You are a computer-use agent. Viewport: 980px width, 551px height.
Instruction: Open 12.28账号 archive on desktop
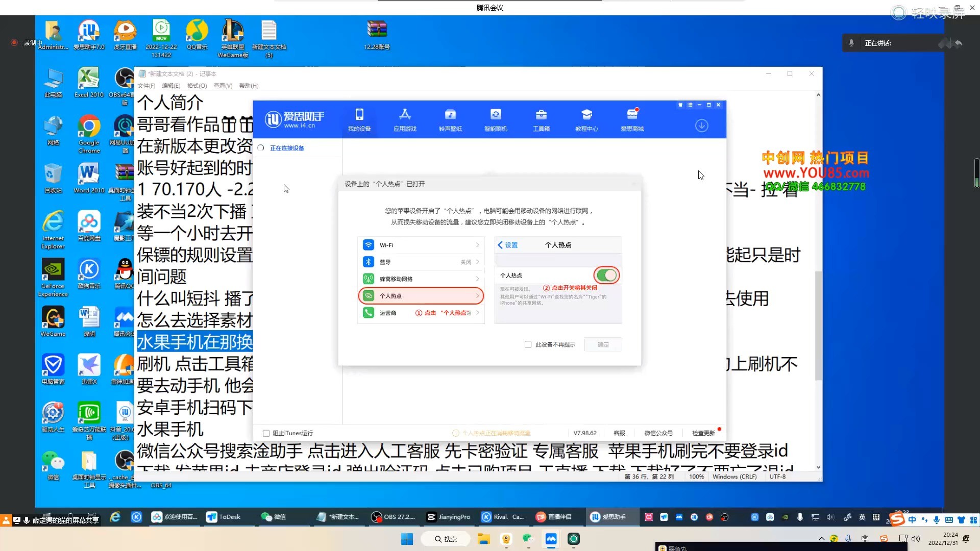click(377, 35)
